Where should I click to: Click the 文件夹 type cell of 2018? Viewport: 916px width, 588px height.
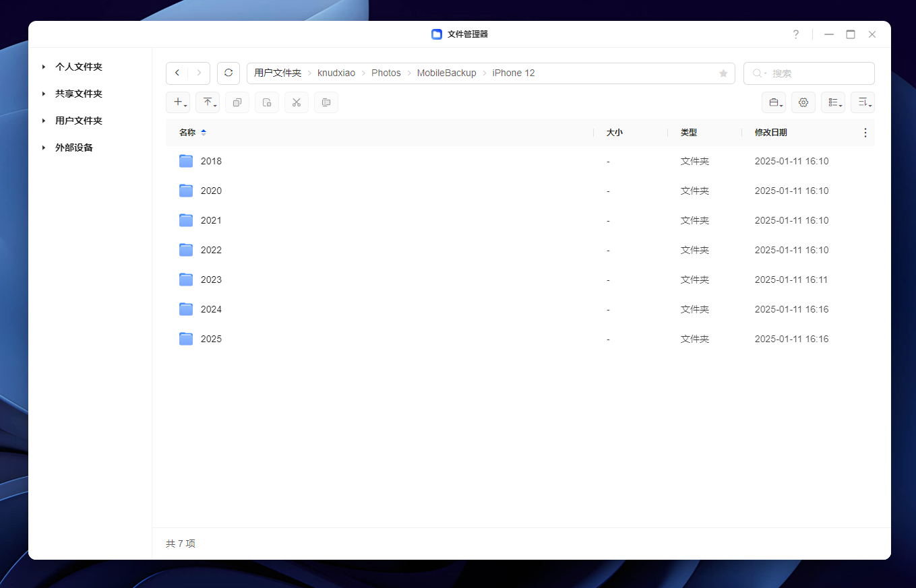click(x=695, y=161)
